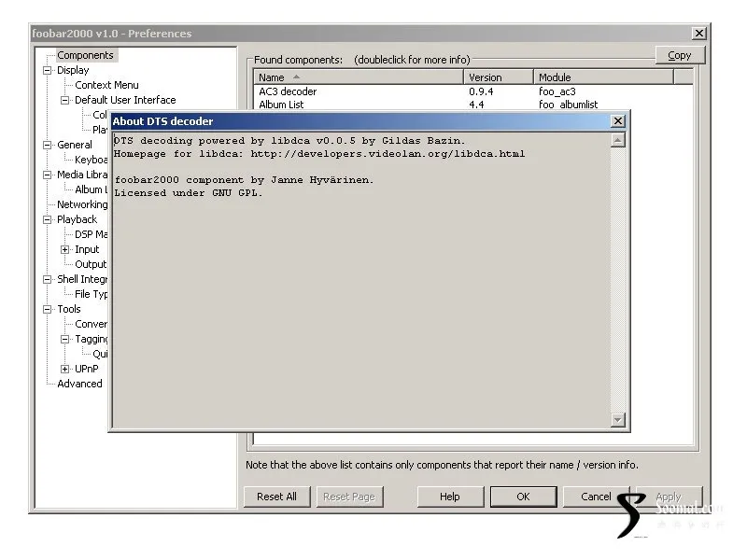
Task: Collapse the Default User Interface node
Action: 64,100
